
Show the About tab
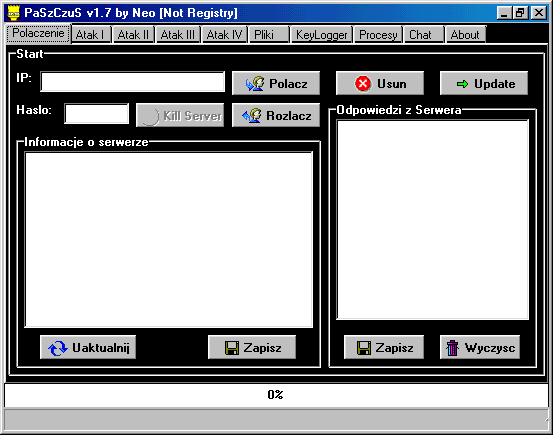[466, 35]
